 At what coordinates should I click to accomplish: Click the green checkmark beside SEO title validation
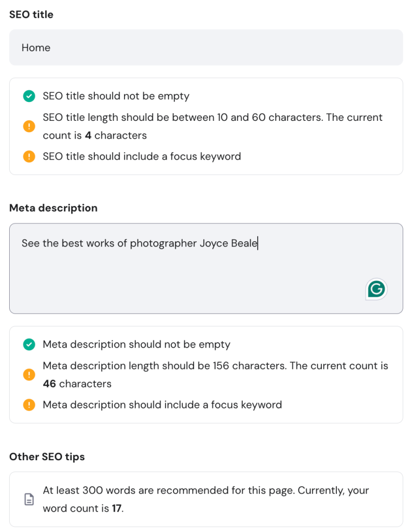point(29,96)
